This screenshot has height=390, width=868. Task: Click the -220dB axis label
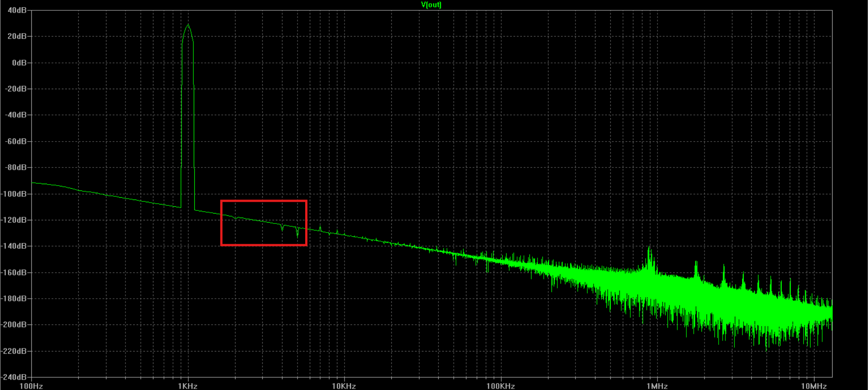point(14,351)
